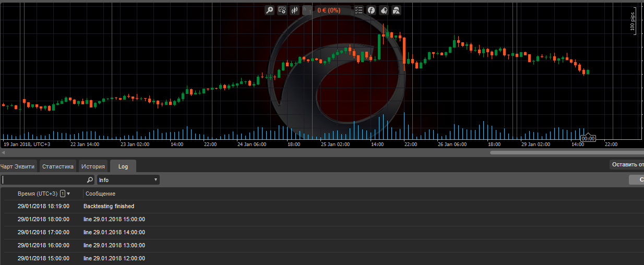Image resolution: width=644 pixels, height=265 pixels.
Task: Click the Оставить от... button
Action: pos(627,165)
